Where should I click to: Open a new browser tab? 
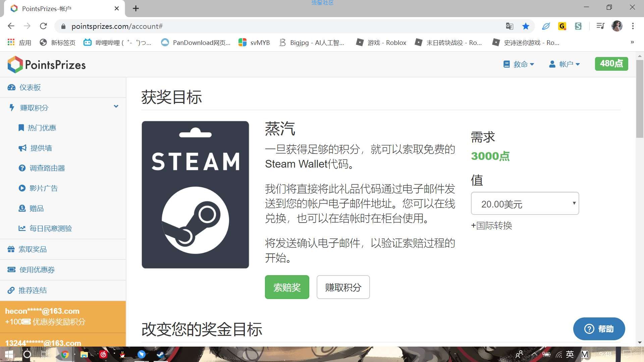pyautogui.click(x=136, y=8)
